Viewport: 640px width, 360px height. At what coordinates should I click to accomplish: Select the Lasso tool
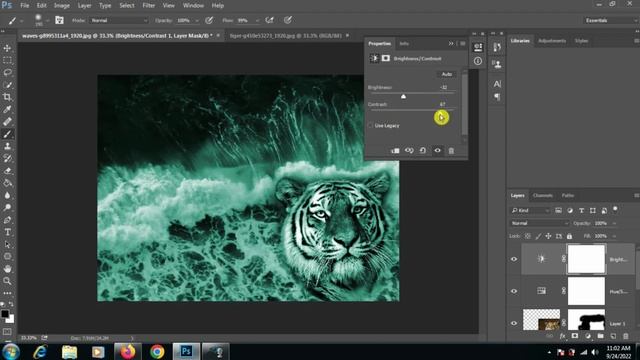(x=7, y=73)
